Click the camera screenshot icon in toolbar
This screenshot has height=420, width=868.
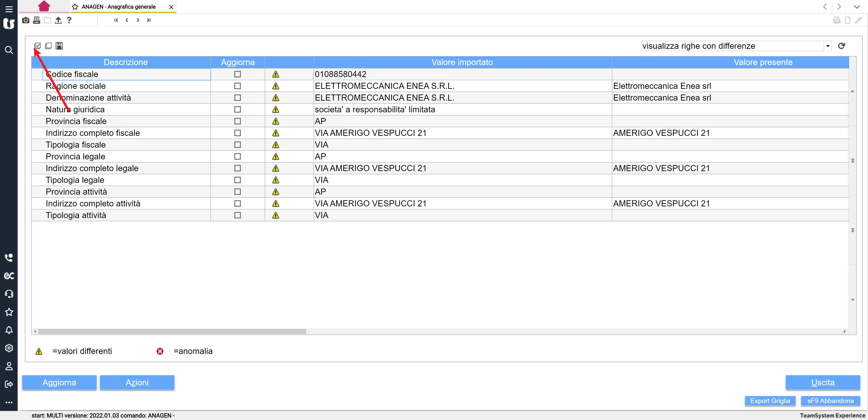(x=26, y=20)
